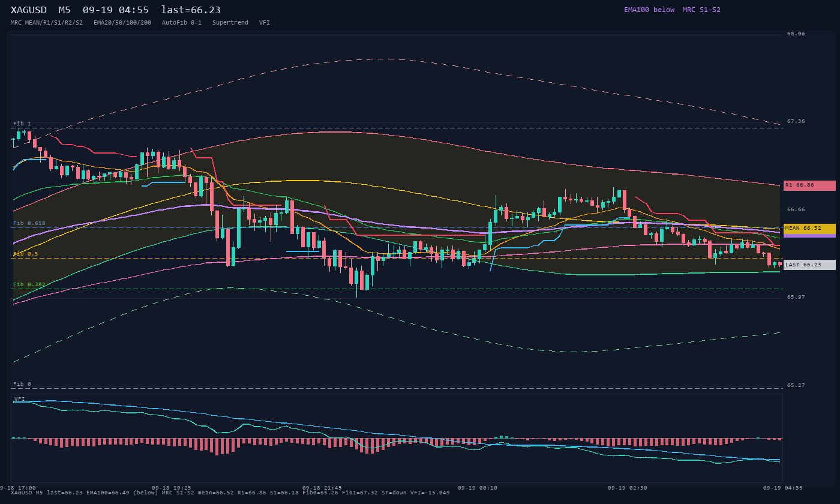
Task: Click the R1 66.86 price tag
Action: click(809, 185)
